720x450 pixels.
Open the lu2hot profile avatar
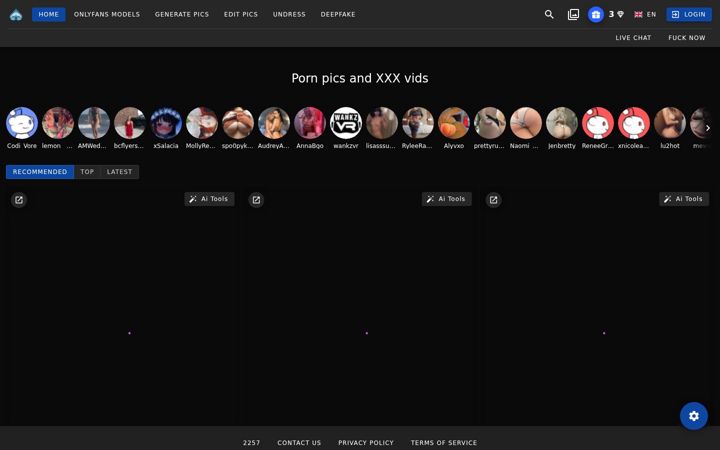pos(669,123)
